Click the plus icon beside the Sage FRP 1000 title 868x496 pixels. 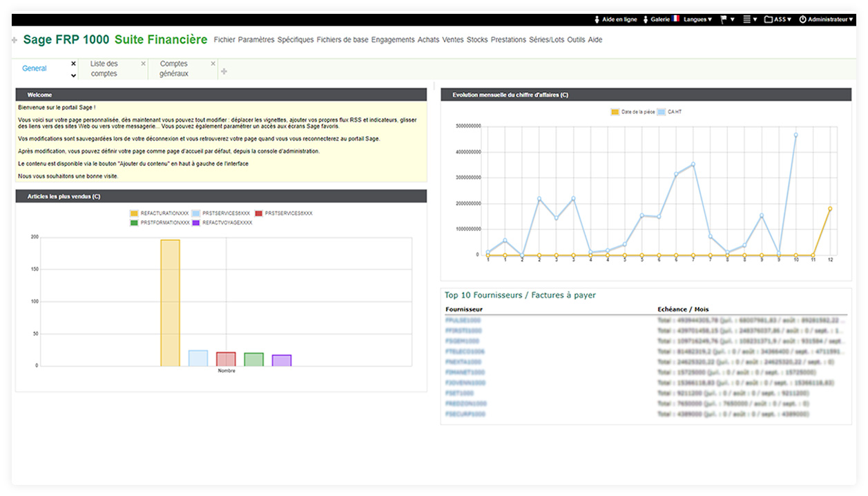pos(15,41)
